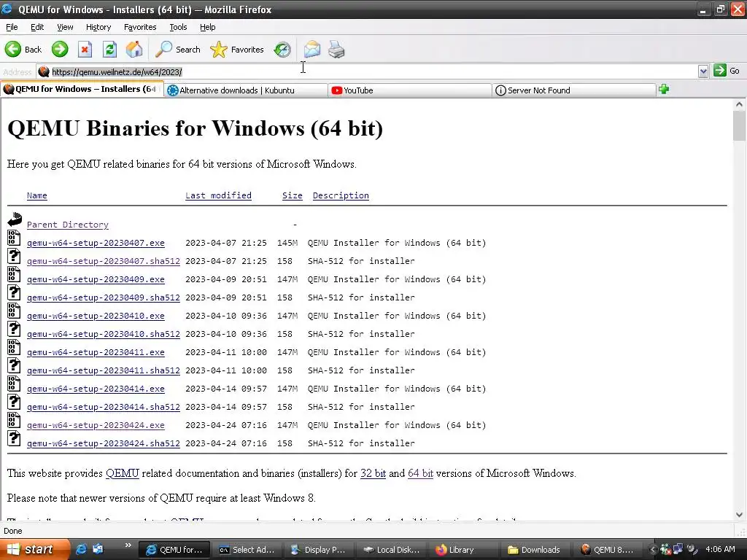The height and width of the screenshot is (560, 747).
Task: Sort listing by Last modified column
Action: (218, 195)
